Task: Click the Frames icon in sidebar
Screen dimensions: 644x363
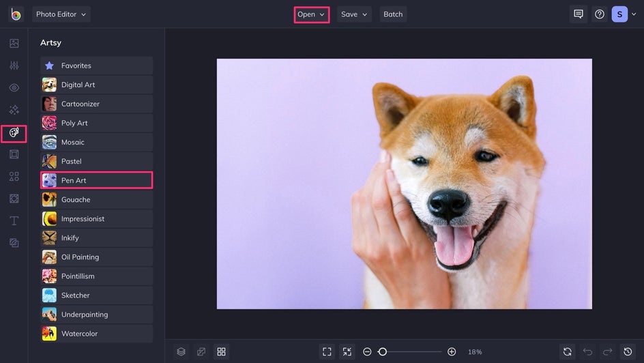Action: click(x=14, y=154)
